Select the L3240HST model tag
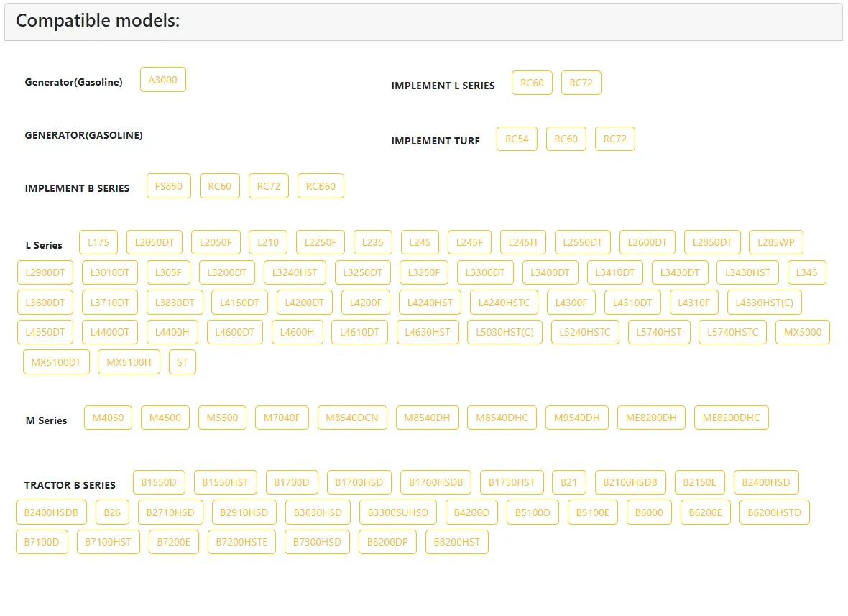Screen dimensions: 848x616 click(295, 272)
